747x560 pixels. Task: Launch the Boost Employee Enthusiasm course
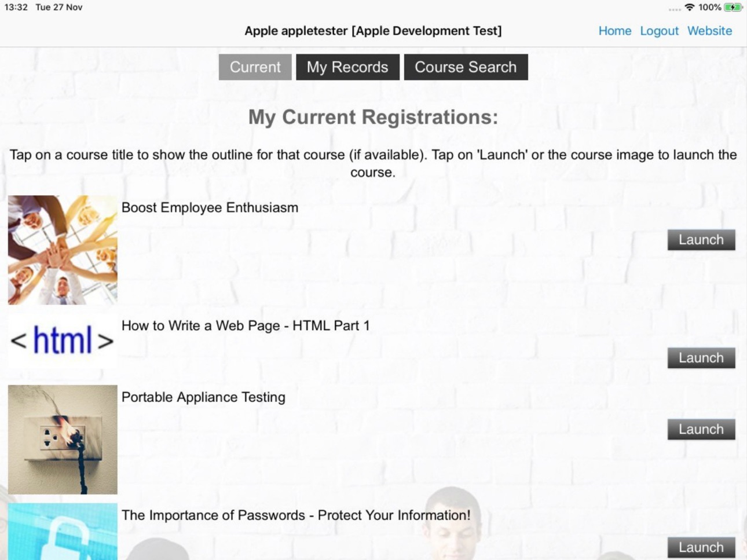tap(701, 240)
